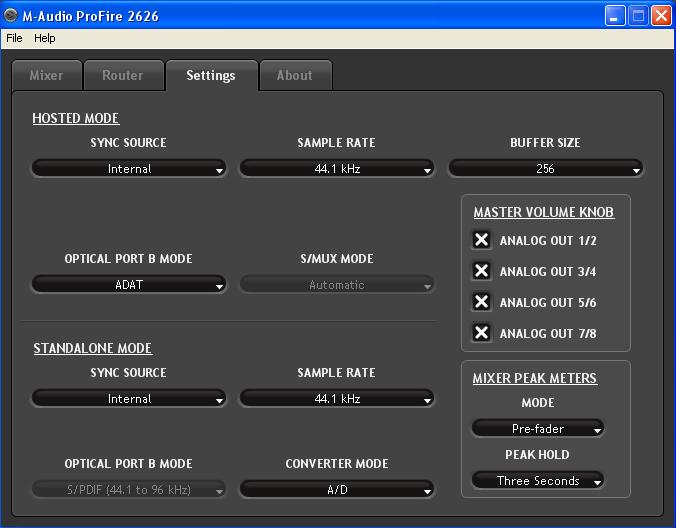Open the Help menu
676x528 pixels.
44,38
